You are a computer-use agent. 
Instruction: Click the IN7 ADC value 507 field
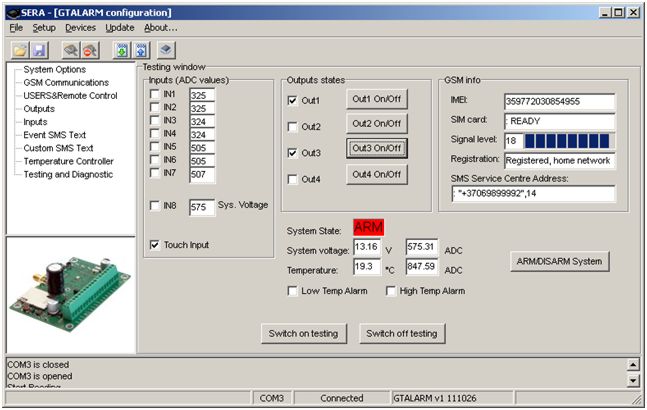tap(202, 174)
